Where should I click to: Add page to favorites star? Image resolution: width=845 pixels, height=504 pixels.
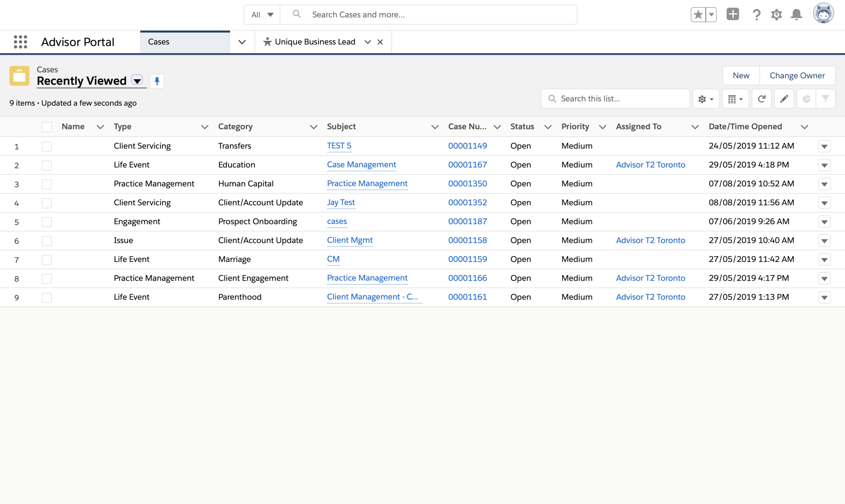tap(698, 15)
